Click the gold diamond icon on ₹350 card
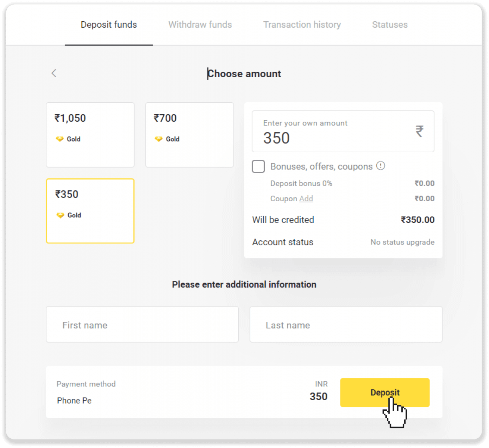 point(60,215)
